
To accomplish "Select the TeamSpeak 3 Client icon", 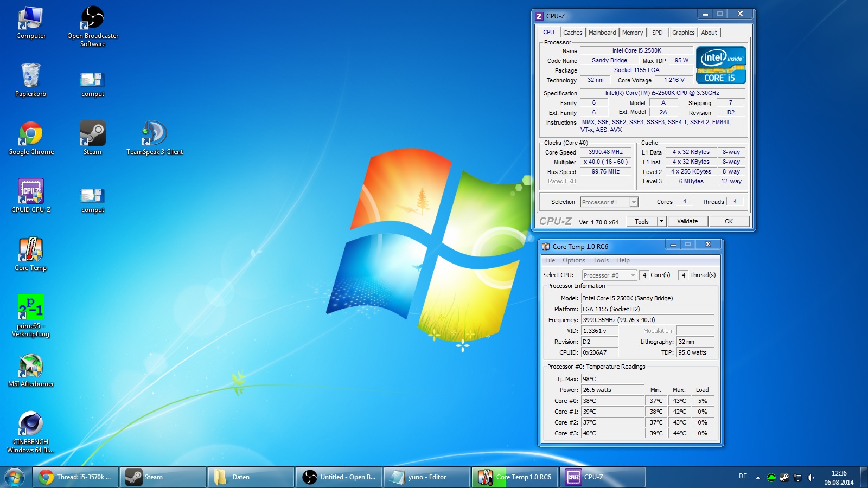I will click(155, 139).
